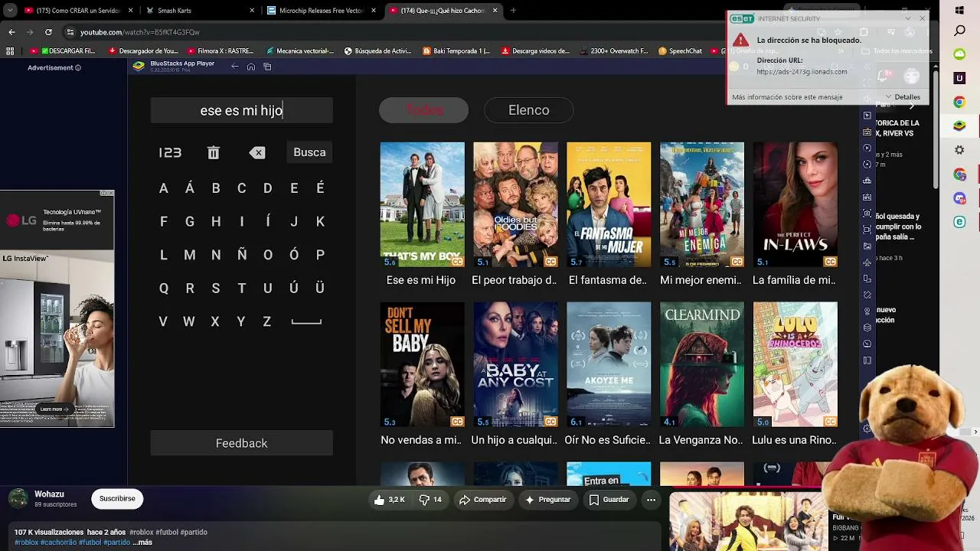Click the spacebar key on the on-screen keyboard
This screenshot has width=980, height=551.
coord(306,322)
